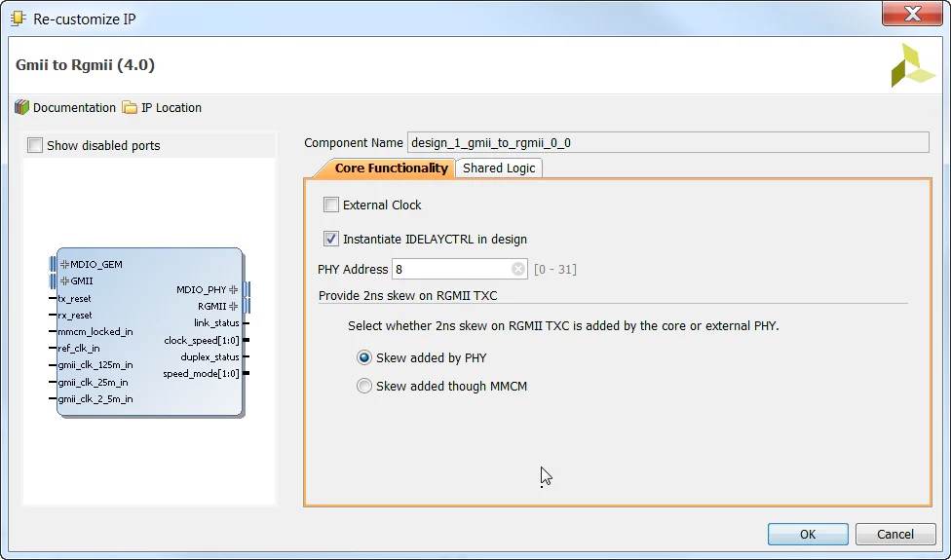Select the clock_speed[1:0] output port
The width and height of the screenshot is (951, 560).
click(202, 341)
